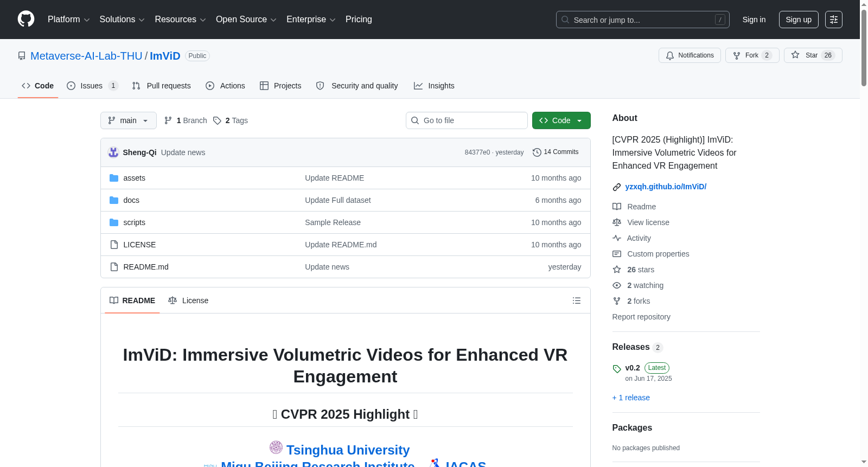Open the GitHub homepage logo
The height and width of the screenshot is (467, 868).
pos(26,20)
